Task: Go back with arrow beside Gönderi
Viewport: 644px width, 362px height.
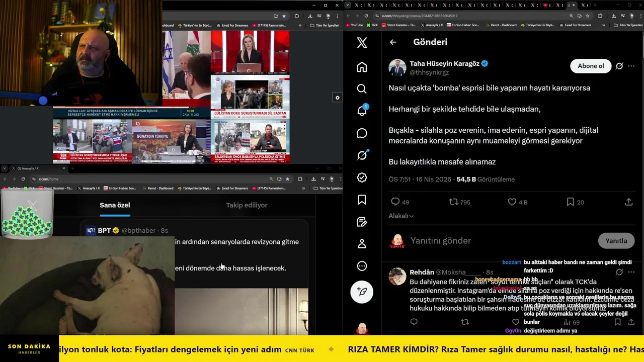Action: click(393, 42)
